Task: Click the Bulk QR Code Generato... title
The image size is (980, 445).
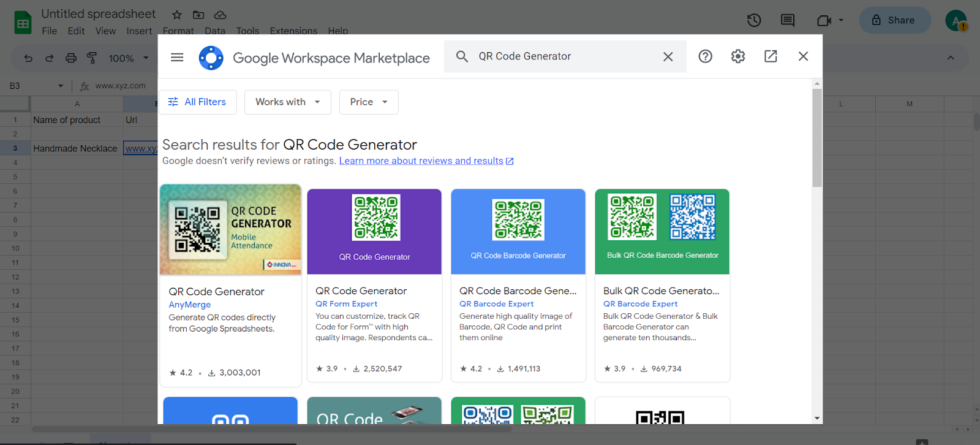Action: (661, 291)
